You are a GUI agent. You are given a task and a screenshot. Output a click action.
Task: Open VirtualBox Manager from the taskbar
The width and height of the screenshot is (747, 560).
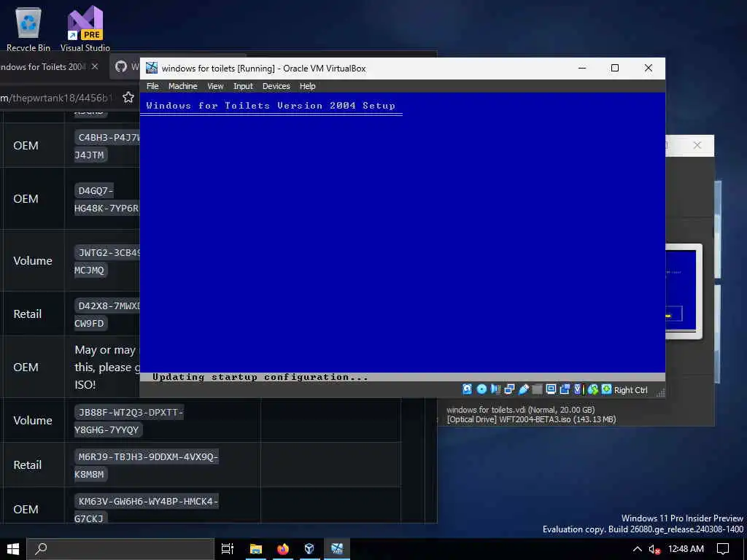(x=309, y=549)
